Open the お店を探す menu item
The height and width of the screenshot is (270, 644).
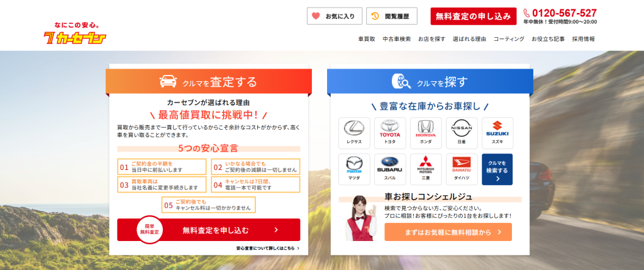click(431, 39)
